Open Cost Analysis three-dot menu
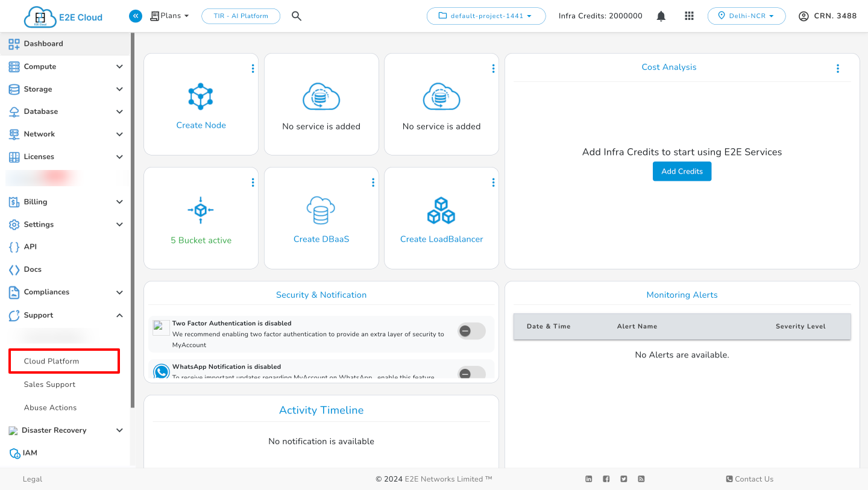 pos(838,69)
